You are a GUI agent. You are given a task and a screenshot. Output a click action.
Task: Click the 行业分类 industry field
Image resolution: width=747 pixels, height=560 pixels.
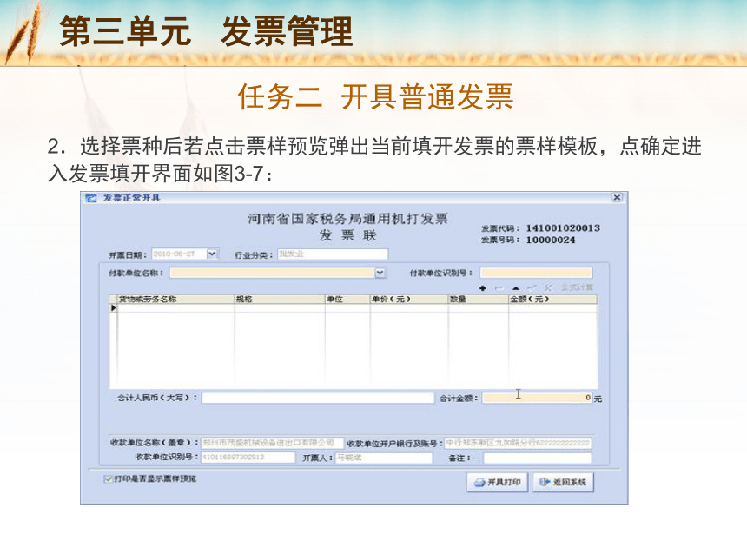click(x=333, y=254)
